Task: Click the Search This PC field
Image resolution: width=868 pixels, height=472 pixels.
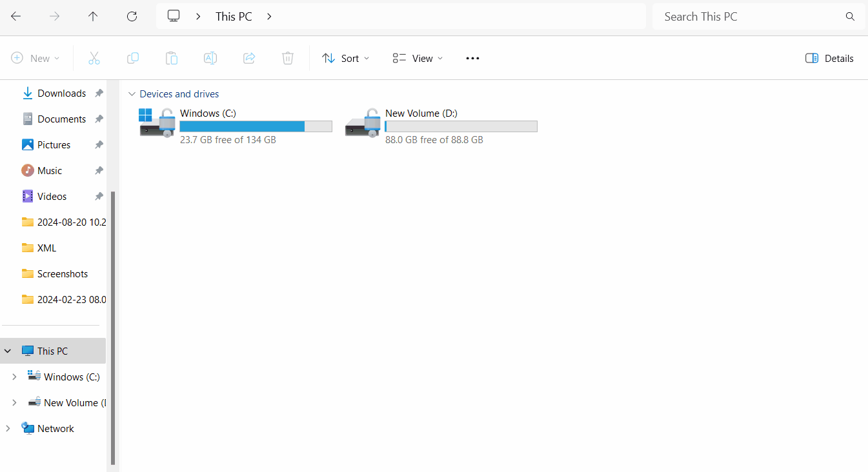Action: tap(752, 17)
